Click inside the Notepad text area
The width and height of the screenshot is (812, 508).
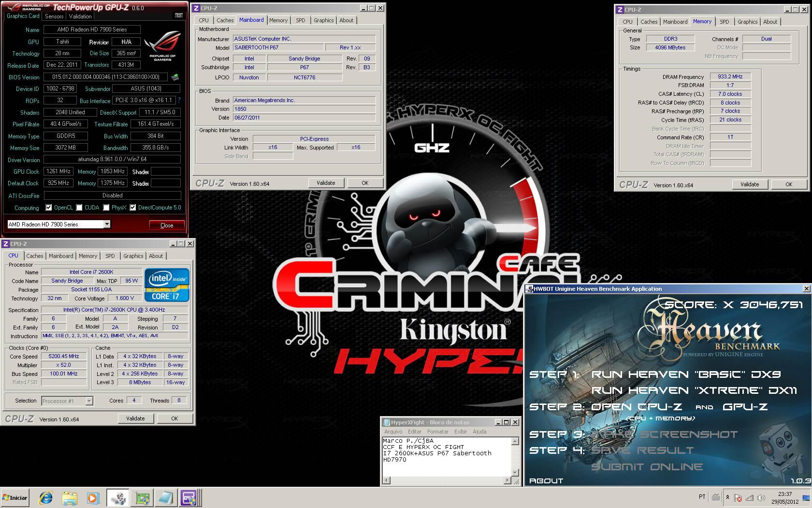[447, 457]
